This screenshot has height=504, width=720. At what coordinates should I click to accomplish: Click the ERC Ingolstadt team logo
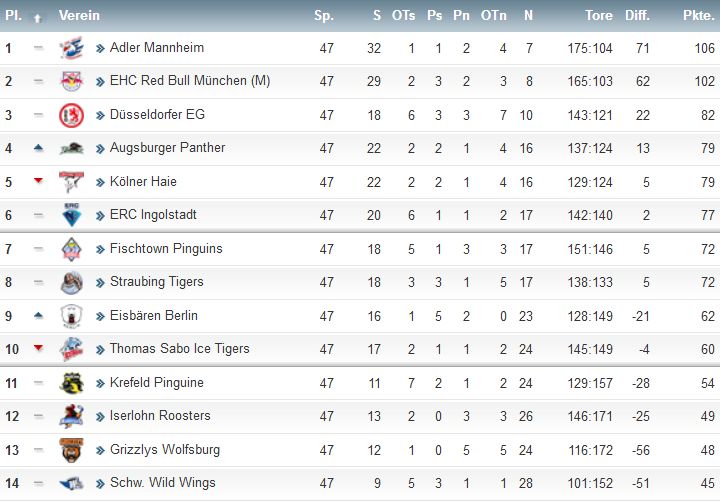72,215
